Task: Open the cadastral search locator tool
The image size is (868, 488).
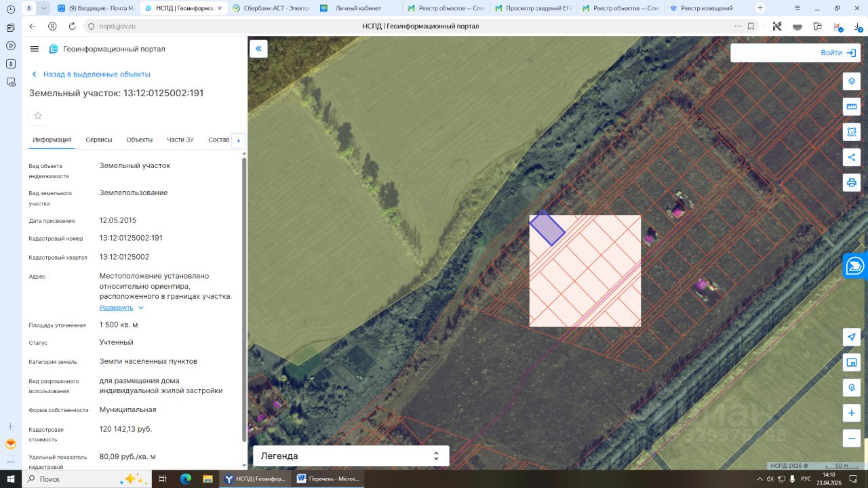Action: 852,388
